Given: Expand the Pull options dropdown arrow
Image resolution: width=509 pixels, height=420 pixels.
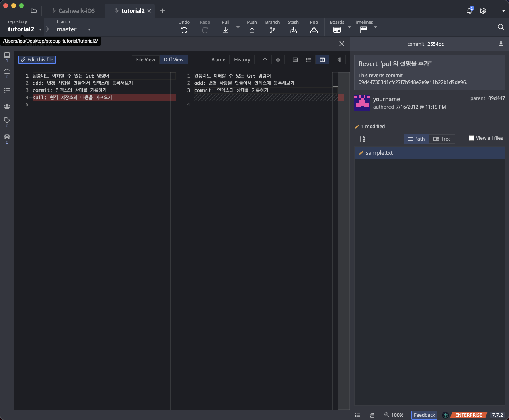Looking at the screenshot, I should (x=238, y=27).
